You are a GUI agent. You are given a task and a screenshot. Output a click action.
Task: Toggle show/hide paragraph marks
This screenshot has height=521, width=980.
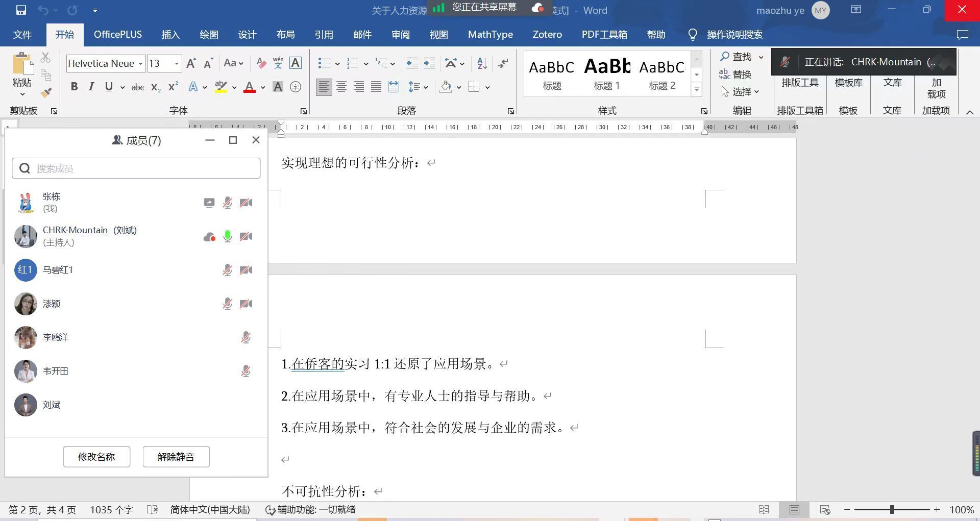click(503, 63)
